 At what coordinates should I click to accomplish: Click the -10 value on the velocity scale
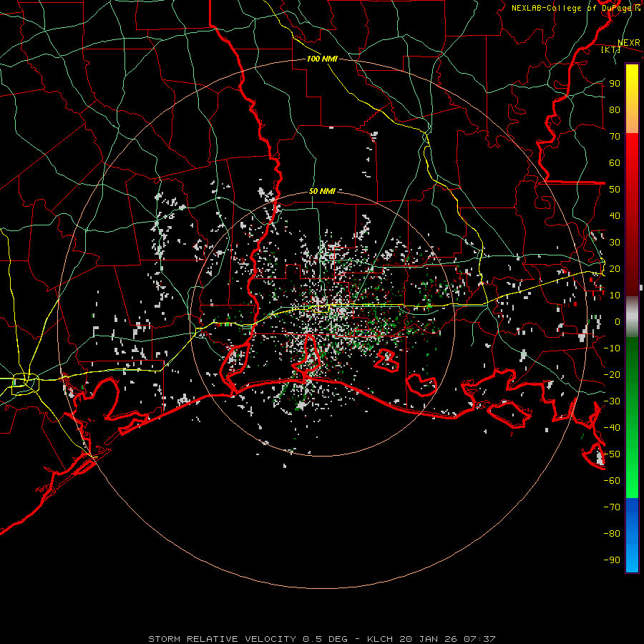coord(612,348)
